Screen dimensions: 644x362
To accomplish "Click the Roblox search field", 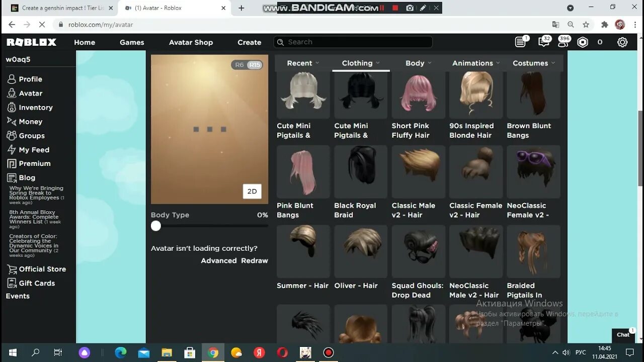I will pos(353,42).
